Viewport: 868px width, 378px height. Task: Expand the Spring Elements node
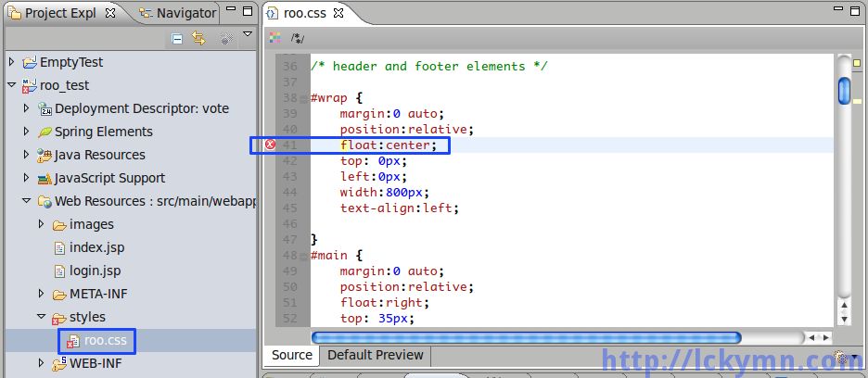[27, 132]
